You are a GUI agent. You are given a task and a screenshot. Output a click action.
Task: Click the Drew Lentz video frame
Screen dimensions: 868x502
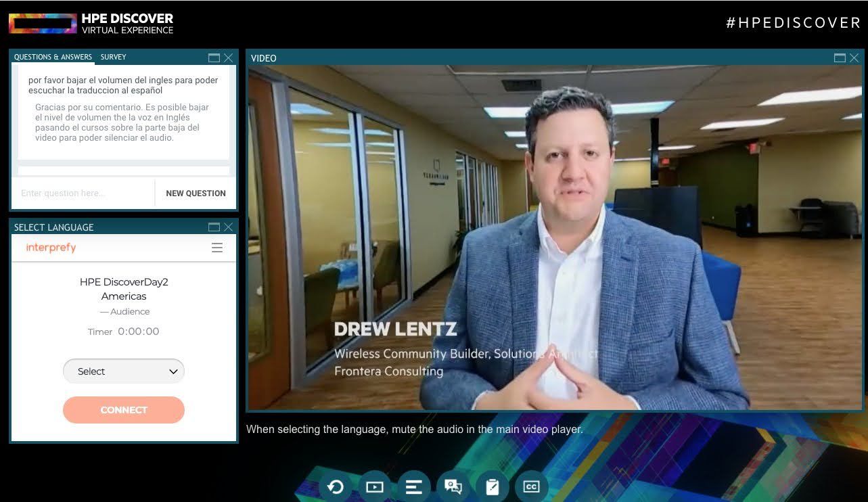[555, 237]
